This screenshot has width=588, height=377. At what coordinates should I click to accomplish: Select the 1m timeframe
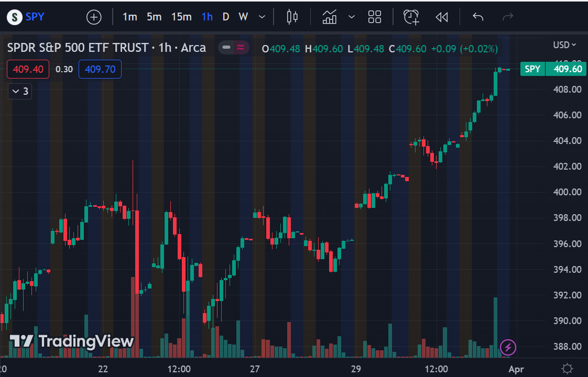(130, 17)
